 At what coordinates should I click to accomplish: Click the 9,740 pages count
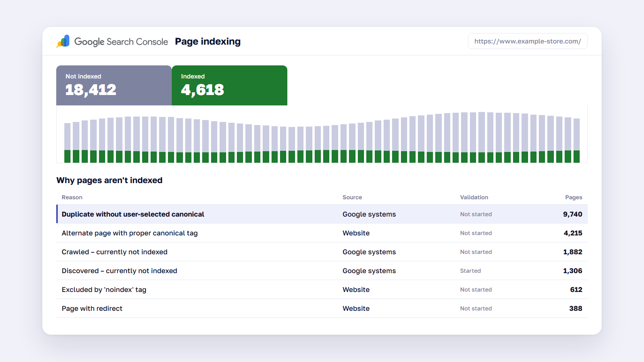click(573, 214)
